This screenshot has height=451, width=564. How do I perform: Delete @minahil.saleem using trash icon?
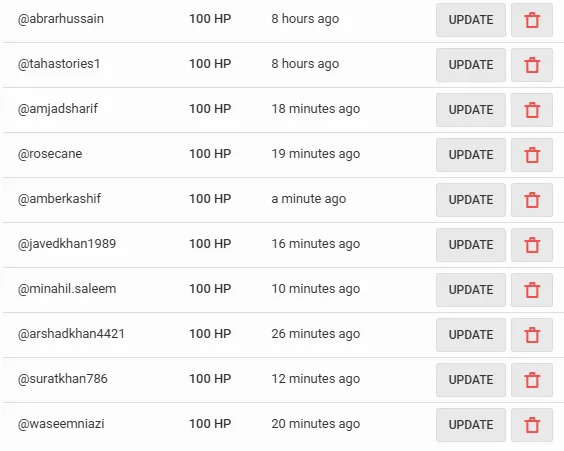click(532, 290)
